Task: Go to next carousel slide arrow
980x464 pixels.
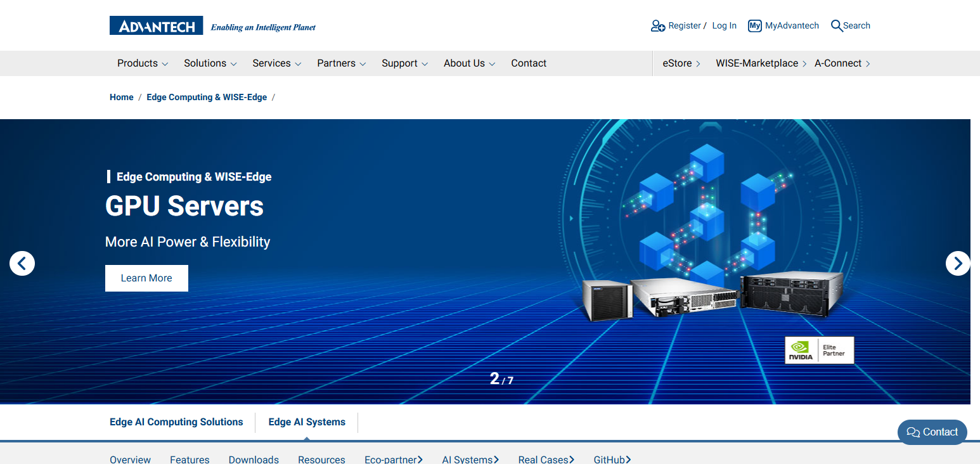Action: [958, 263]
